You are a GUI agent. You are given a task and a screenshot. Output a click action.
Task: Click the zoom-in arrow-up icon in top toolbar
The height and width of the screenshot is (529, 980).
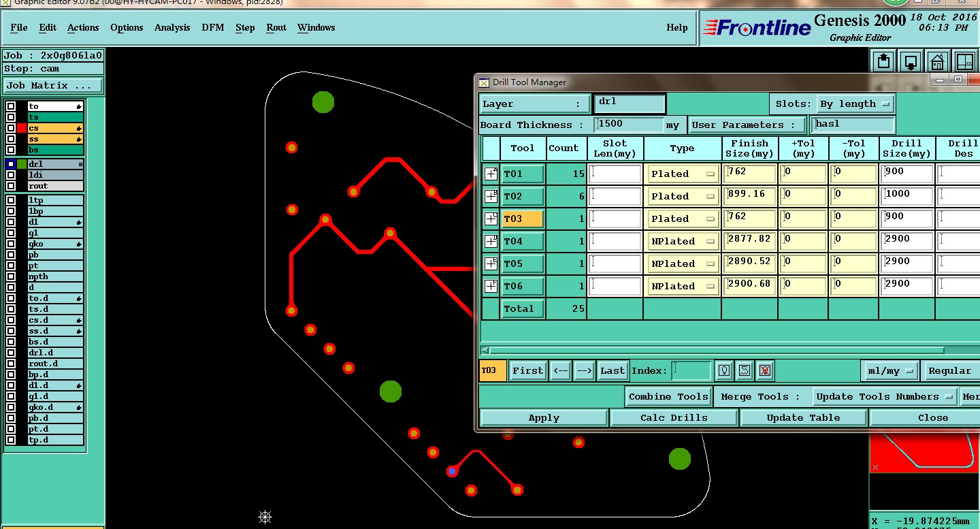(883, 61)
